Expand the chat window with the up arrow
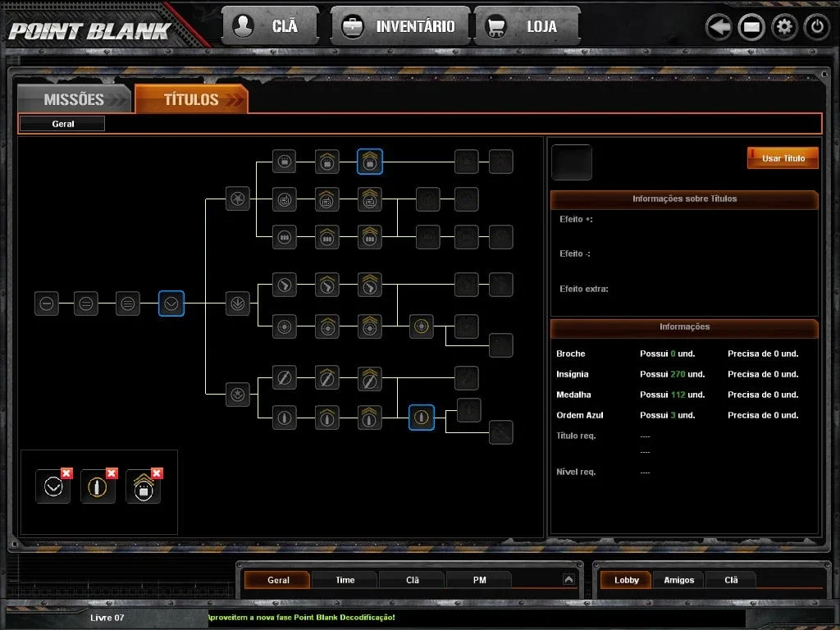840x630 pixels. [568, 579]
